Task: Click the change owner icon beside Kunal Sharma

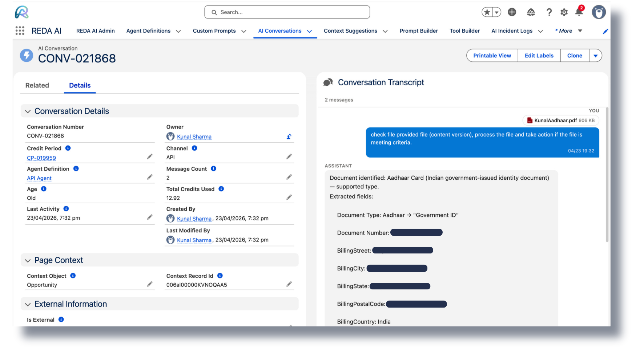Action: coord(289,137)
